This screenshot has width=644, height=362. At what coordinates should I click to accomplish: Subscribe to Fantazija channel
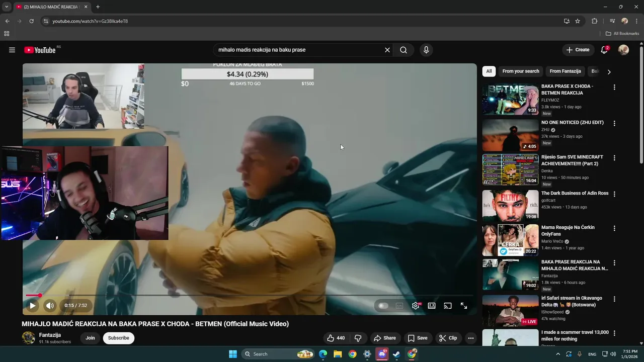tap(119, 338)
